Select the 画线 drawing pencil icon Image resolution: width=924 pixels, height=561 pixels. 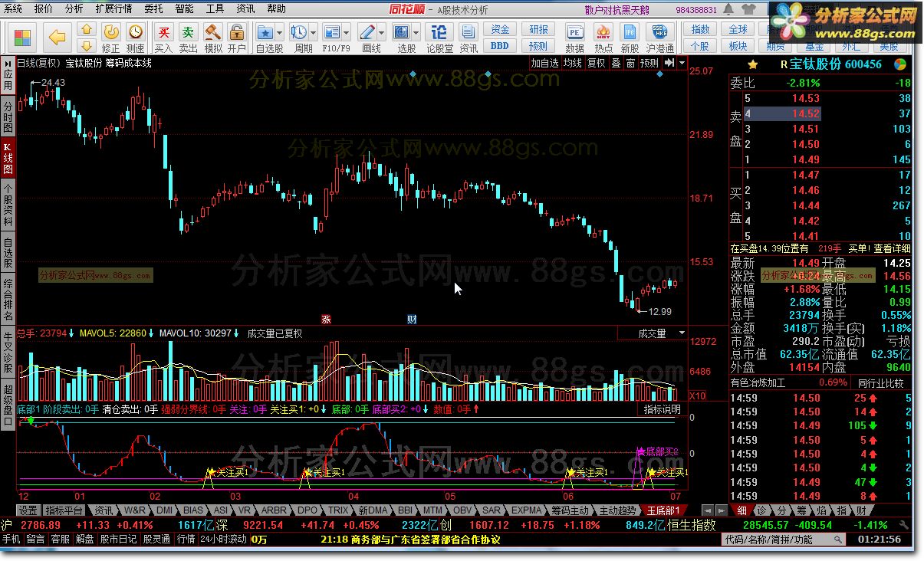pos(367,32)
